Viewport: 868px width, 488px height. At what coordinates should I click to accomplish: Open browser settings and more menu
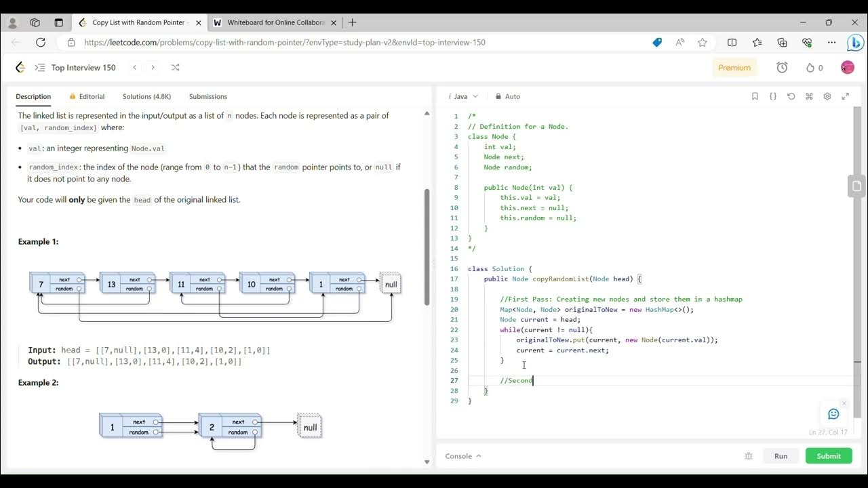[x=832, y=42]
